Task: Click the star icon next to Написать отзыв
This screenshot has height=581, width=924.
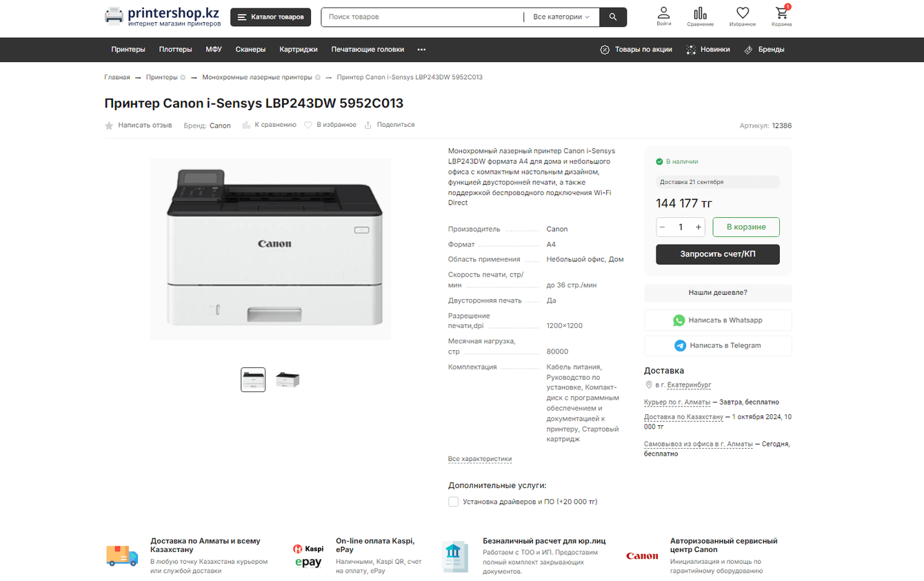Action: pos(109,125)
